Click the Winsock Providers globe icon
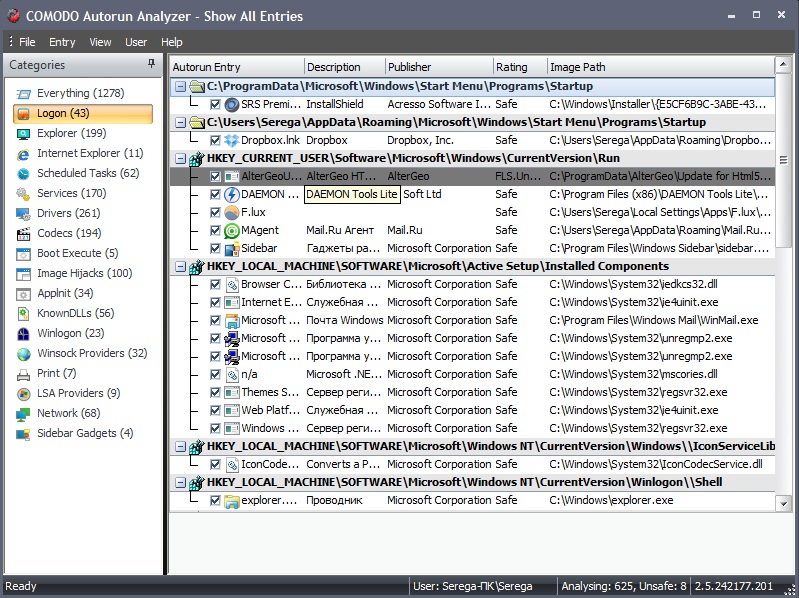 23,354
